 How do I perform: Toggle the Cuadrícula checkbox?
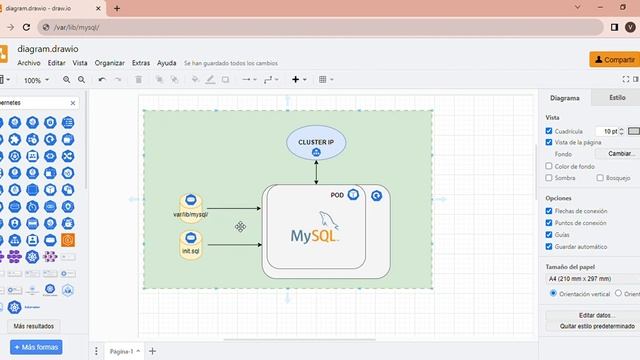click(549, 131)
